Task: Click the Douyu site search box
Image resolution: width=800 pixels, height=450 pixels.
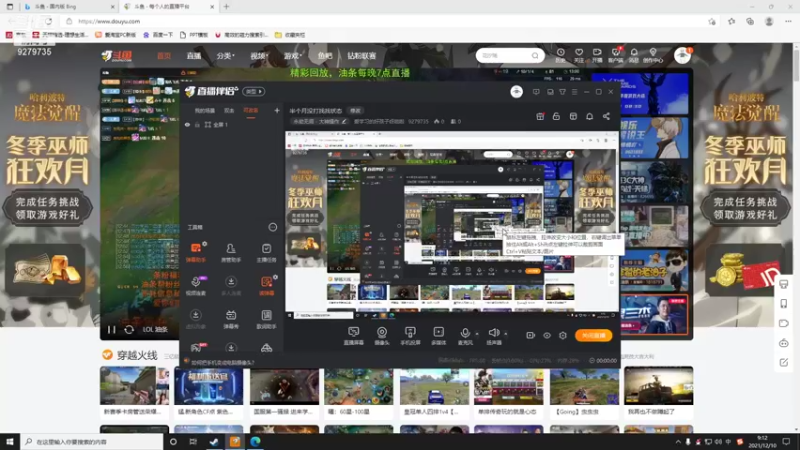Action: click(x=509, y=56)
